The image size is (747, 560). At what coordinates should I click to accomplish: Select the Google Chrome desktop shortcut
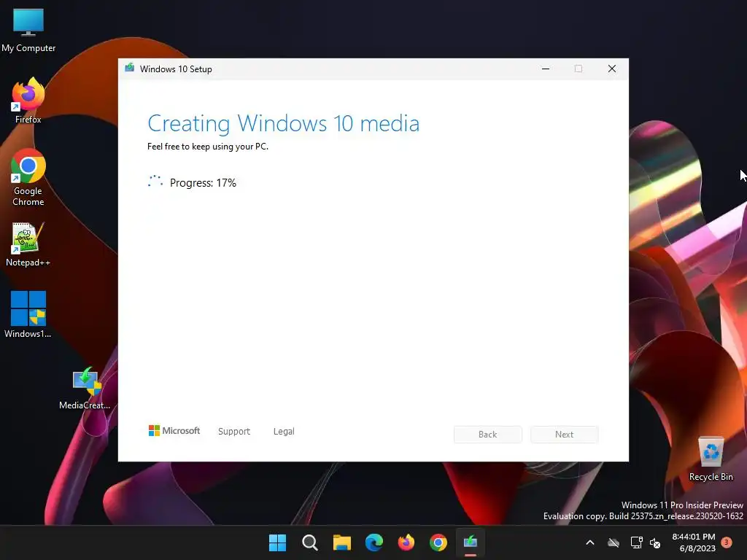28,177
